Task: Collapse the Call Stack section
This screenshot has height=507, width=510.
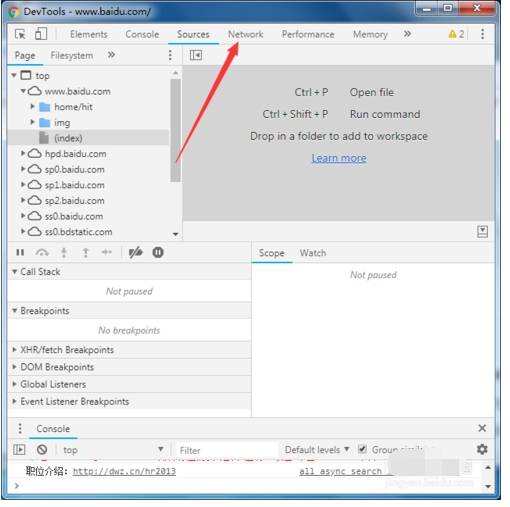Action: (x=14, y=271)
